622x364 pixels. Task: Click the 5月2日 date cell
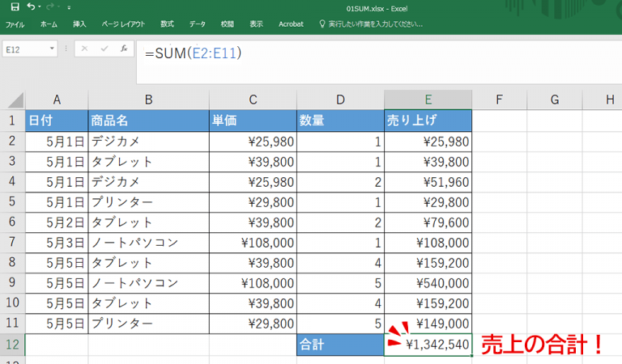[x=57, y=222]
